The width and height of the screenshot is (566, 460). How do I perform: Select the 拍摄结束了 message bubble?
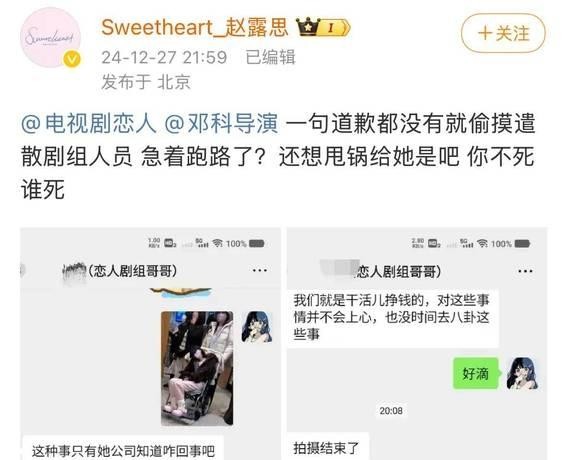click(327, 447)
